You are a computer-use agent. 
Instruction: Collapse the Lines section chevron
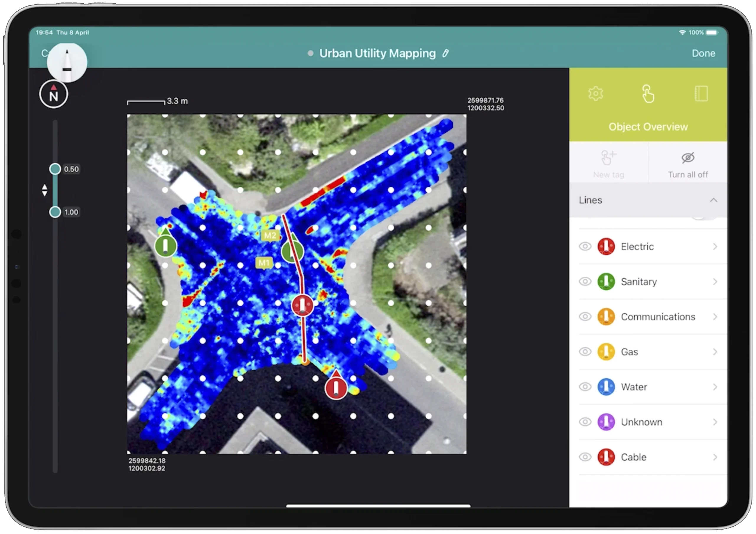(713, 200)
